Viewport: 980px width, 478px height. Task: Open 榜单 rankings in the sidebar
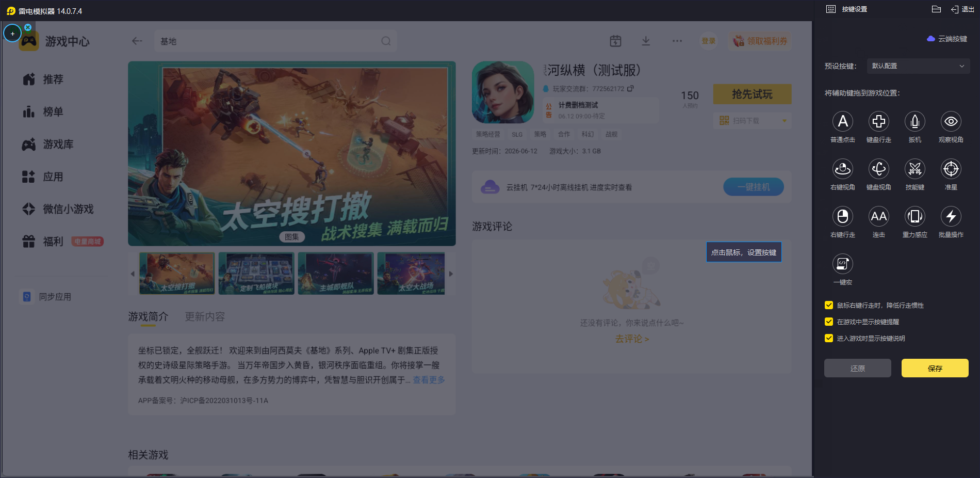pyautogui.click(x=43, y=112)
